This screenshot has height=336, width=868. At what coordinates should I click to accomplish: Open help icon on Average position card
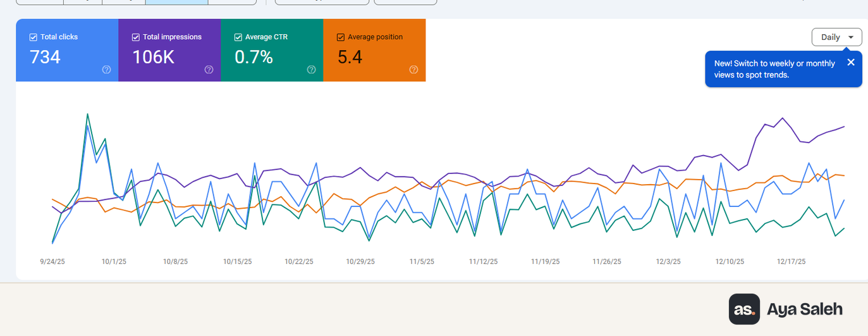coord(413,70)
